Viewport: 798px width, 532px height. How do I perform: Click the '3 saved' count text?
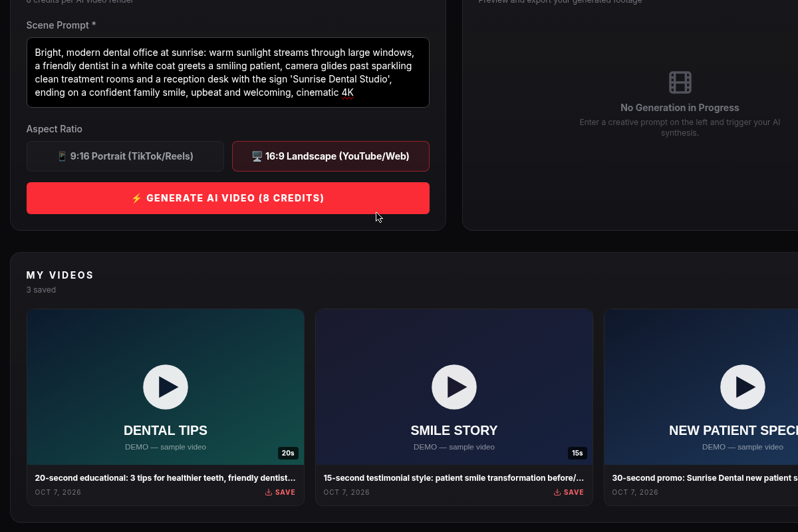coord(41,290)
